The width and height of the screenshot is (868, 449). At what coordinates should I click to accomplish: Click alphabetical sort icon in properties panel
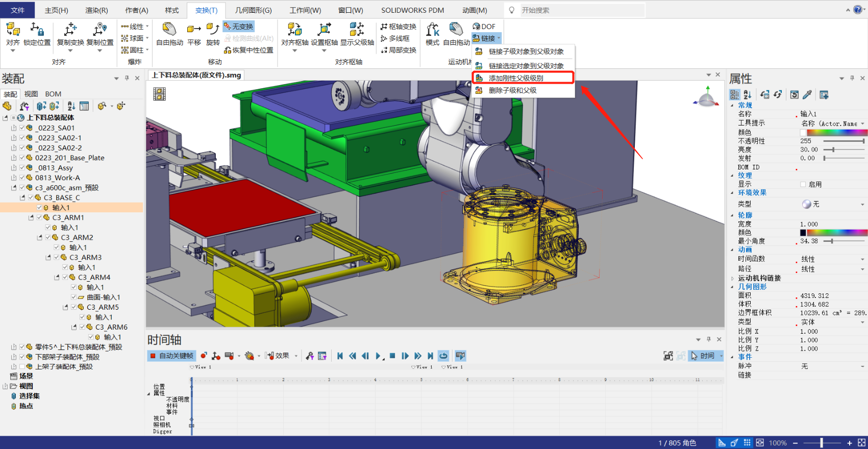click(748, 94)
